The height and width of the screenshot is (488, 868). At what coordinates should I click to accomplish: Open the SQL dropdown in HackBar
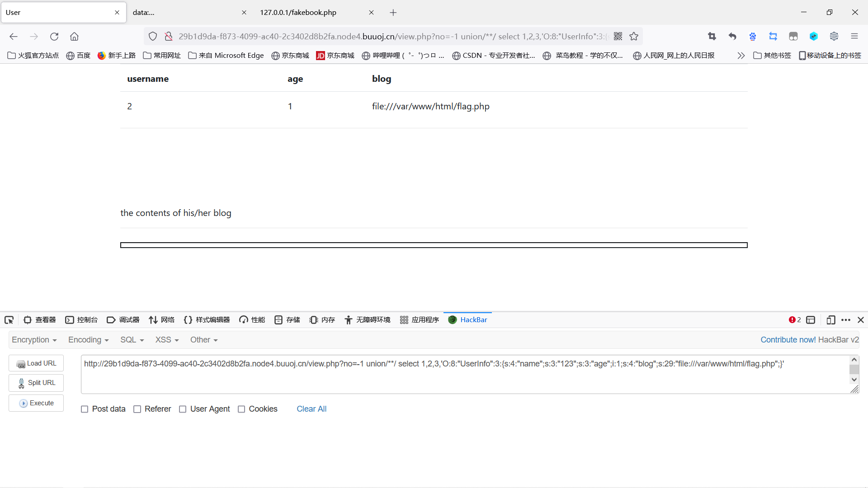click(132, 340)
